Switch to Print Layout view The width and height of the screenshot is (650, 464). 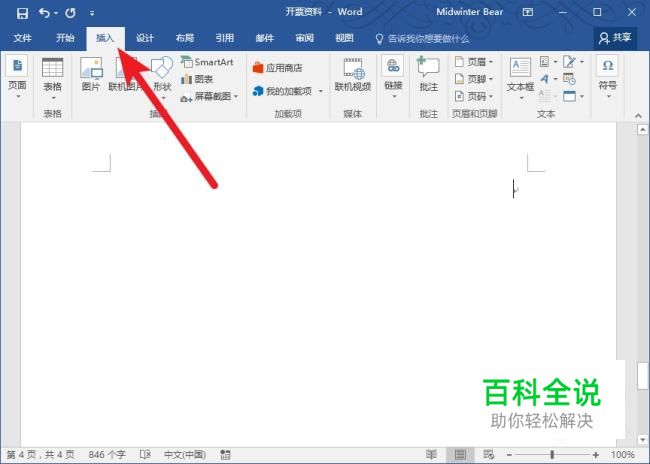(460, 455)
